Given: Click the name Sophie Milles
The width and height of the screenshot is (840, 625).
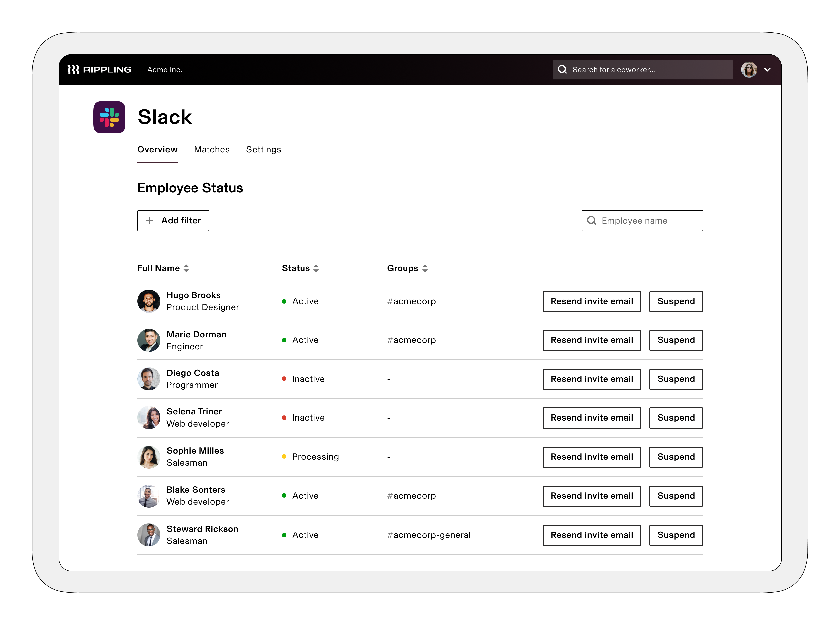Looking at the screenshot, I should tap(195, 451).
